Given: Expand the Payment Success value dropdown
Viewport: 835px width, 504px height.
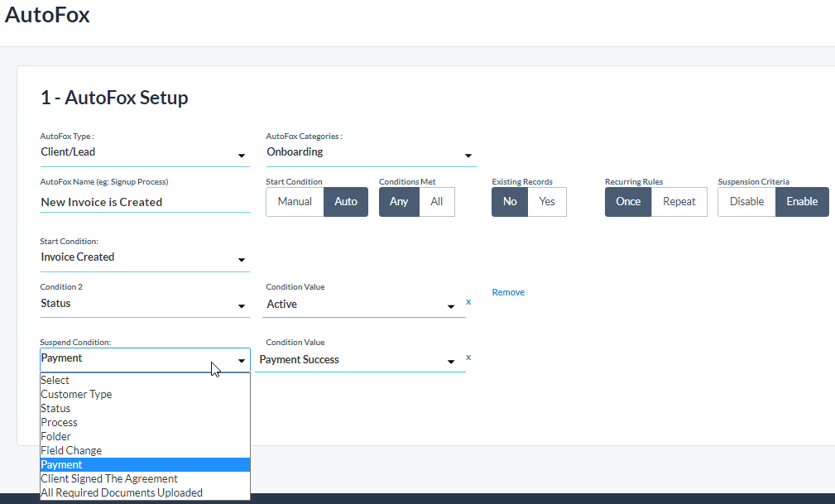Looking at the screenshot, I should (x=358, y=360).
